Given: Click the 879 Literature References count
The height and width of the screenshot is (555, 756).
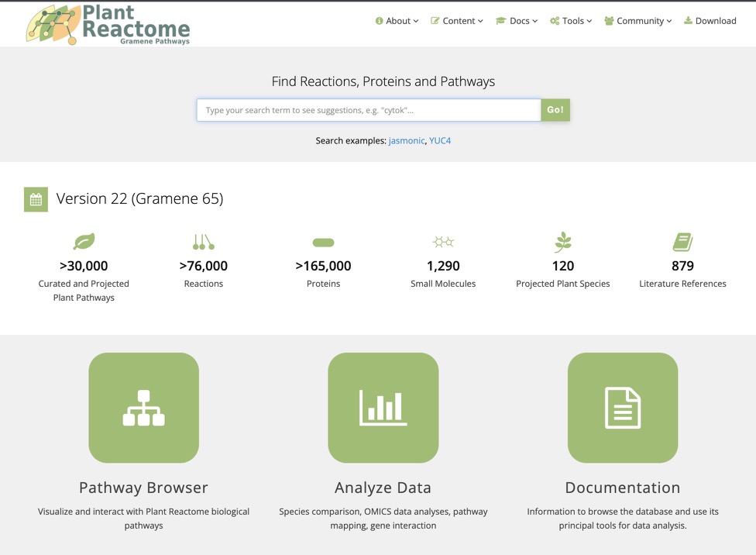Looking at the screenshot, I should (682, 266).
